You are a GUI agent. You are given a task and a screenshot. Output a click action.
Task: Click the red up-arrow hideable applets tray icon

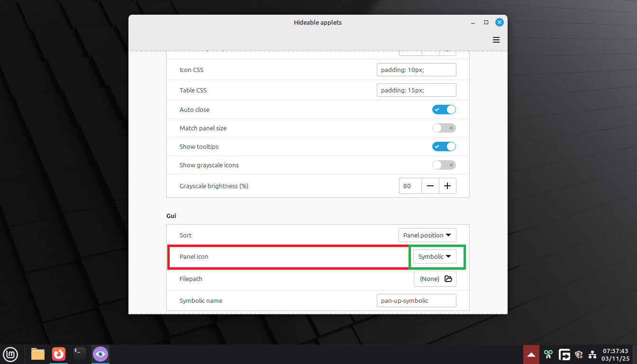click(531, 355)
